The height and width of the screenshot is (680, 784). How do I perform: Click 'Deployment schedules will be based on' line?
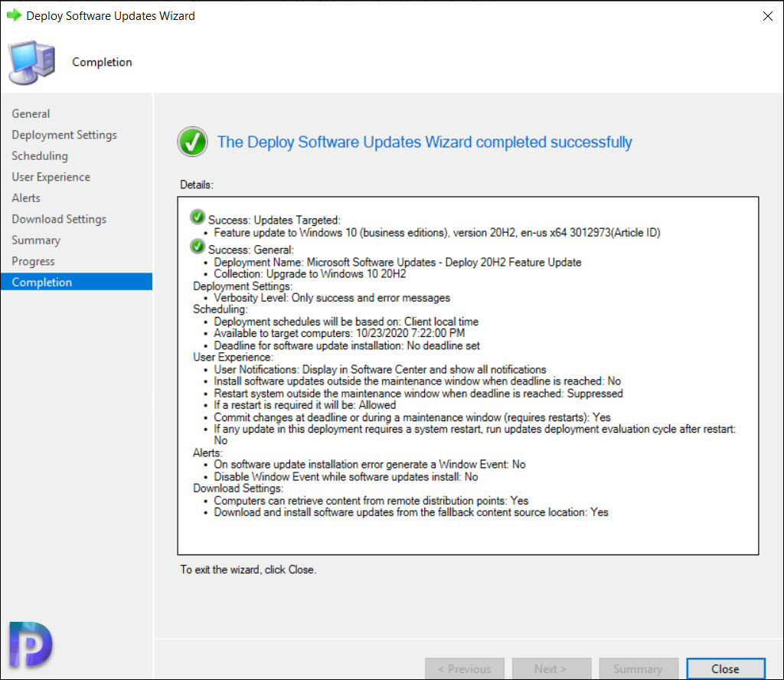(x=346, y=322)
